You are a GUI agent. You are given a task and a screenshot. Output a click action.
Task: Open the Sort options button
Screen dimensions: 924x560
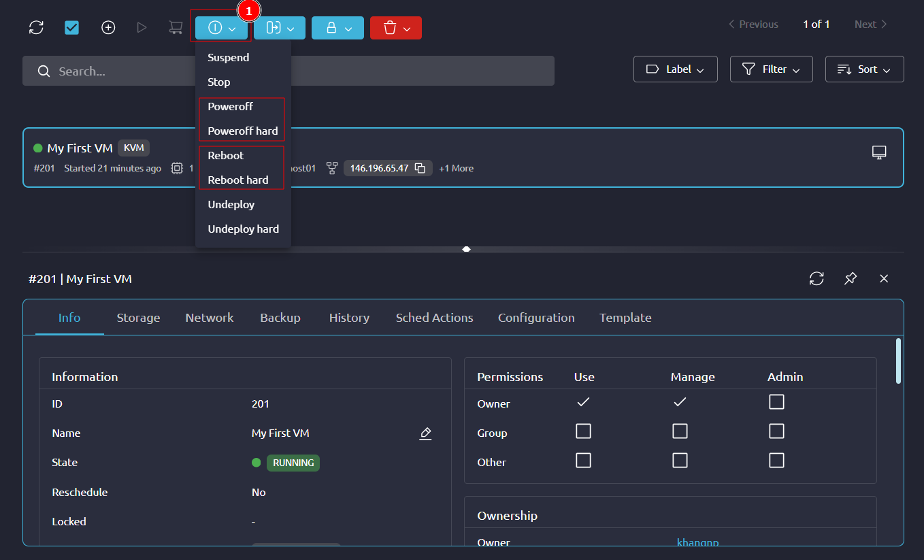click(x=864, y=69)
